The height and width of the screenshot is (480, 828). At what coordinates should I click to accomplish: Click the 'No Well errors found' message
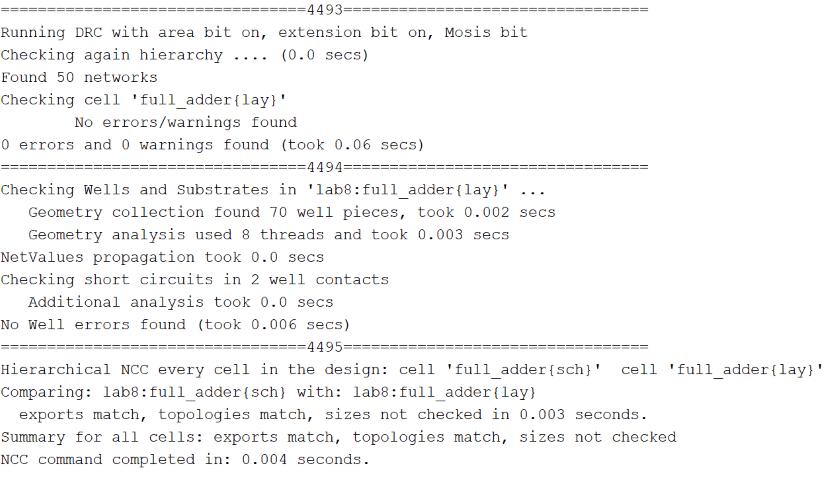pos(175,324)
